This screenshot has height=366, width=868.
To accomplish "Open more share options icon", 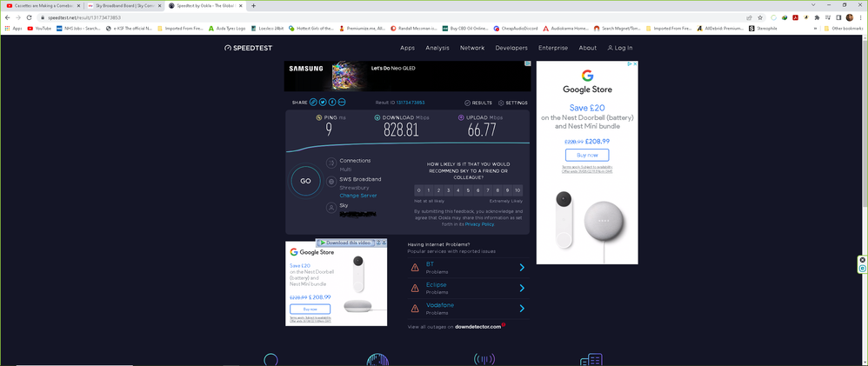I will coord(342,103).
